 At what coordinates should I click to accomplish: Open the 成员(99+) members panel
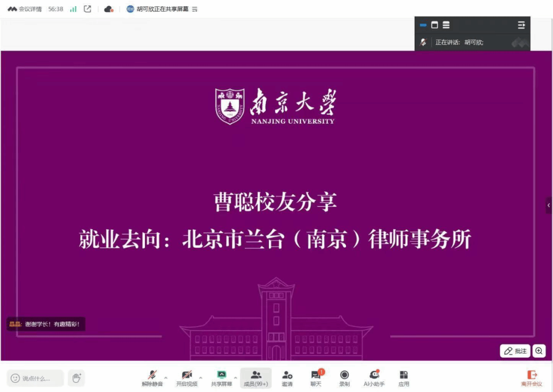(256, 378)
